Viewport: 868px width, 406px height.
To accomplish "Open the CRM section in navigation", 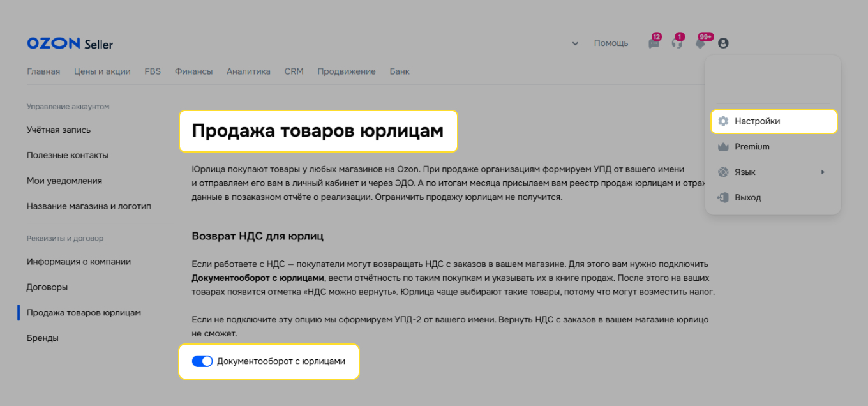I will 294,71.
